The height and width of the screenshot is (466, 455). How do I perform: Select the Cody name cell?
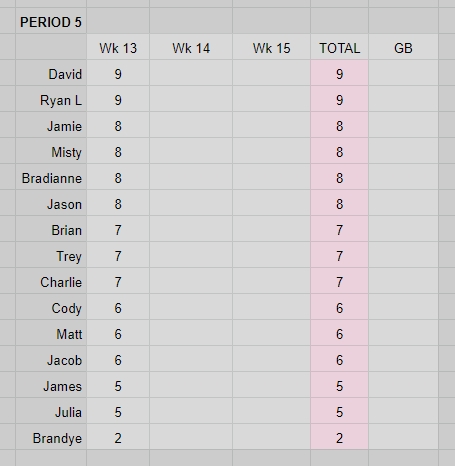point(51,307)
